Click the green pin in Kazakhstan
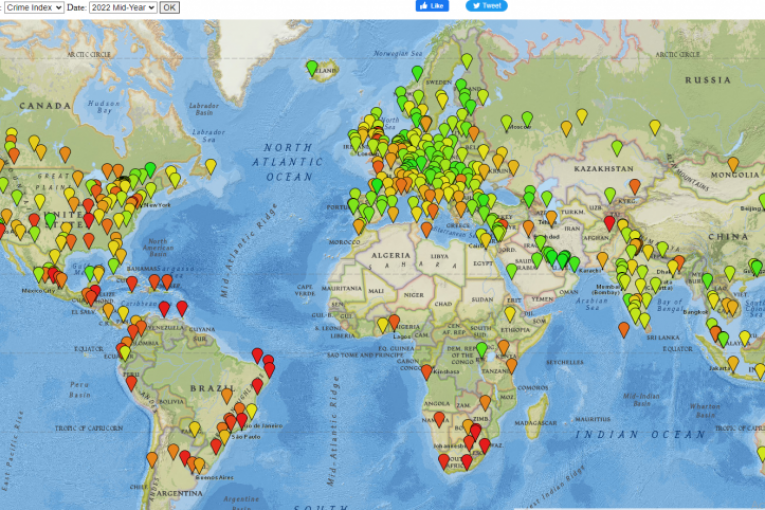 pyautogui.click(x=617, y=147)
